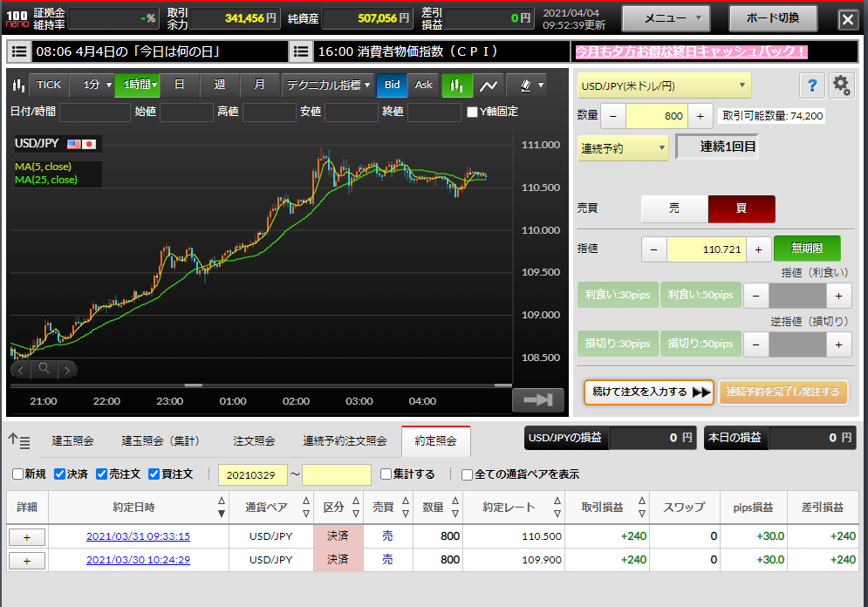Open テクニカル指標 dropdown
The height and width of the screenshot is (607, 868).
click(x=328, y=85)
